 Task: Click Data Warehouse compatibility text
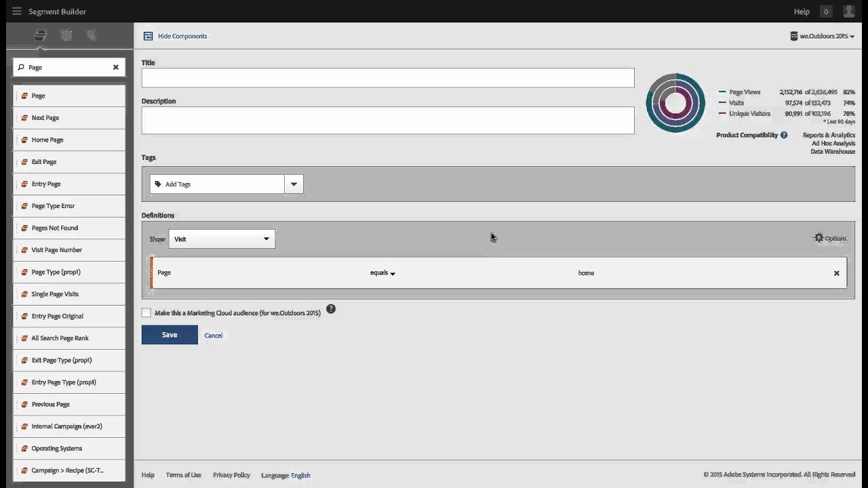833,151
